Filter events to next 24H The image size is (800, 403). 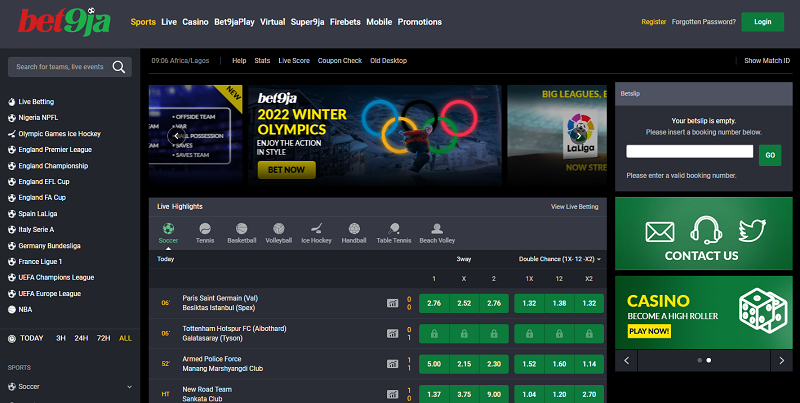pyautogui.click(x=81, y=338)
